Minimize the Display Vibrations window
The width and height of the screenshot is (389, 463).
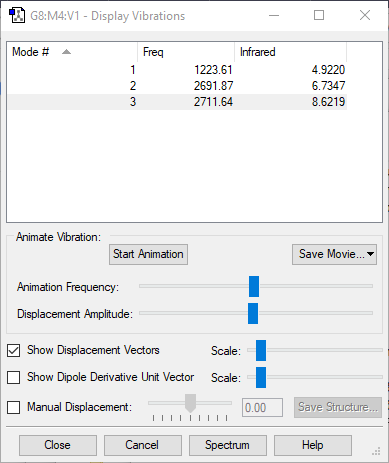(274, 15)
